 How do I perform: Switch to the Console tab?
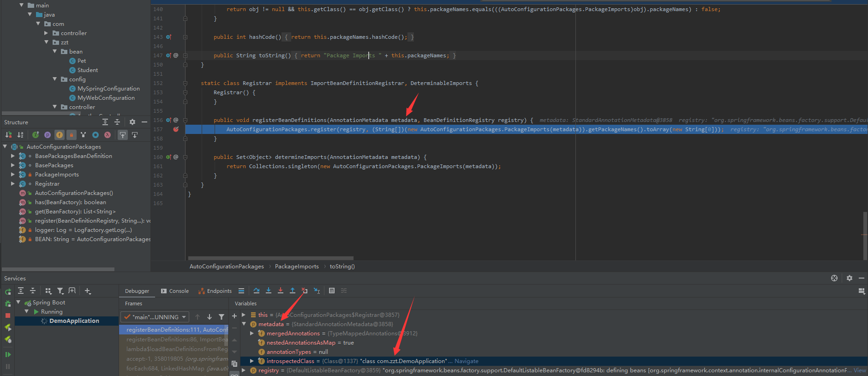point(175,291)
